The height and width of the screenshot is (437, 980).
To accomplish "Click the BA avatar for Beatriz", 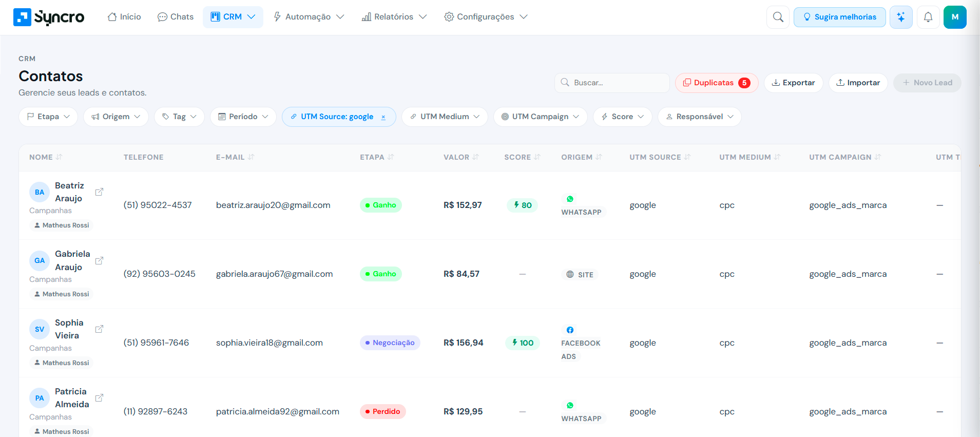I will click(x=40, y=192).
